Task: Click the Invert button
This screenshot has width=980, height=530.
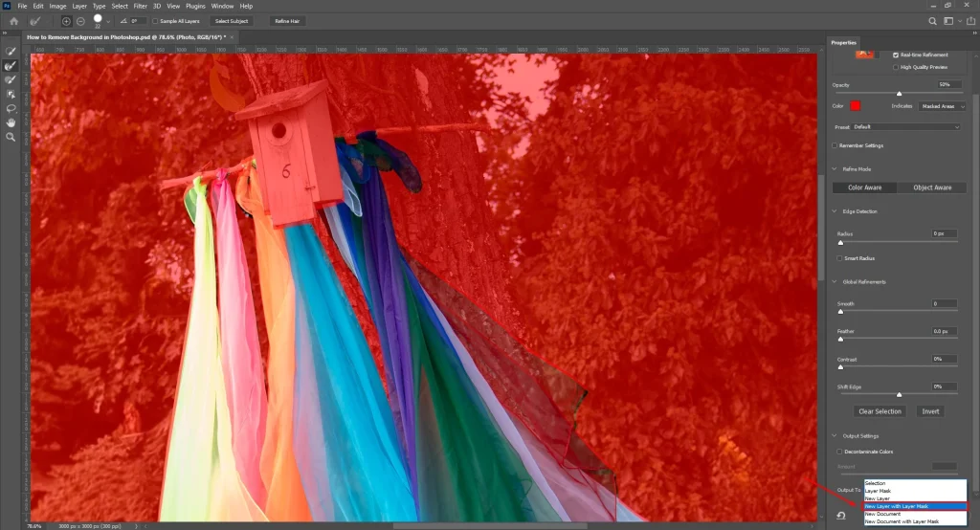Action: (930, 411)
